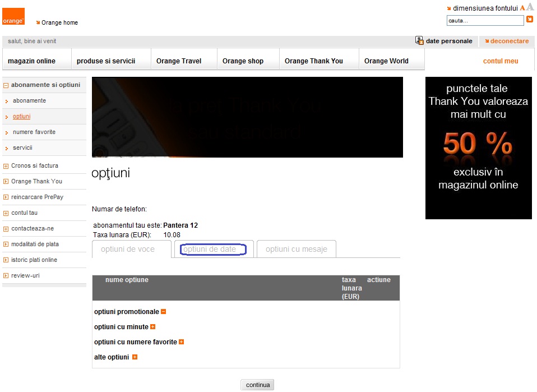537x392 pixels.
Task: Open numere favorite sidebar link
Action: pyautogui.click(x=34, y=132)
